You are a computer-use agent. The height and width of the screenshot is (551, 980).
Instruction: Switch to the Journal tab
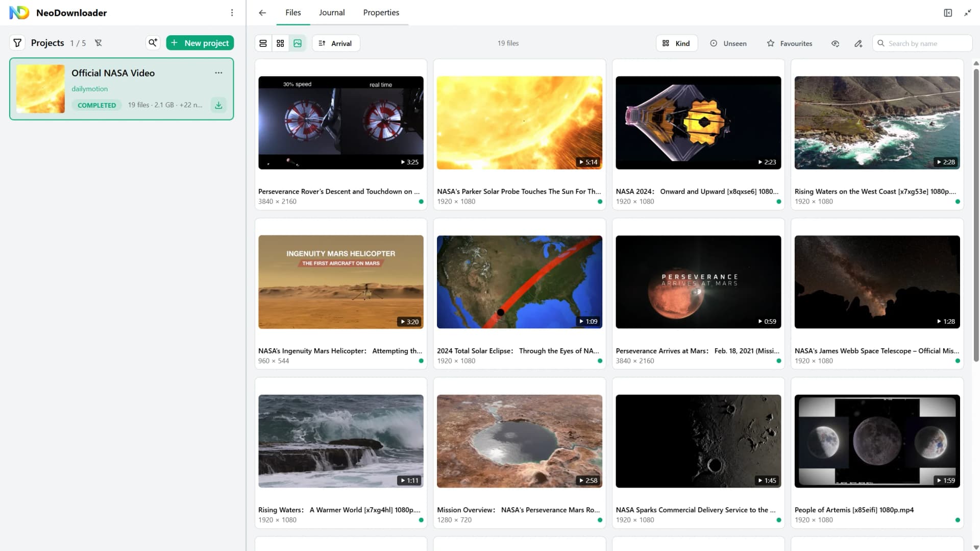[332, 13]
